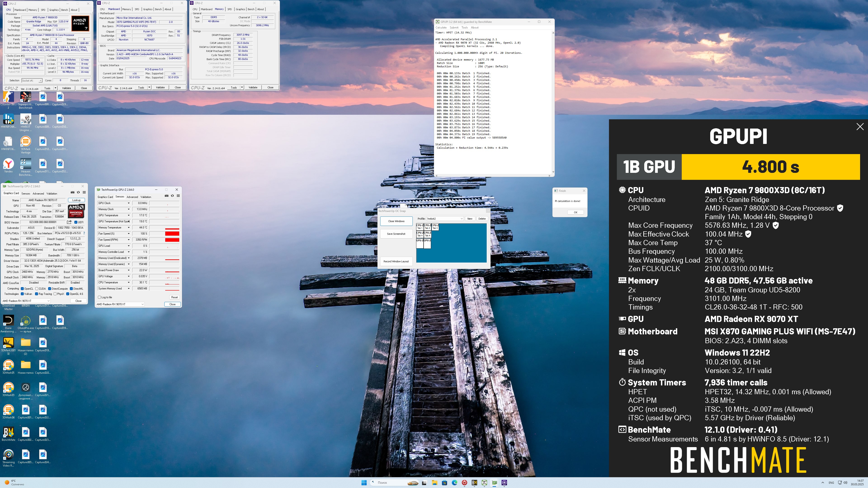
Task: Toggle DirectCompute checkbox
Action: (50, 289)
